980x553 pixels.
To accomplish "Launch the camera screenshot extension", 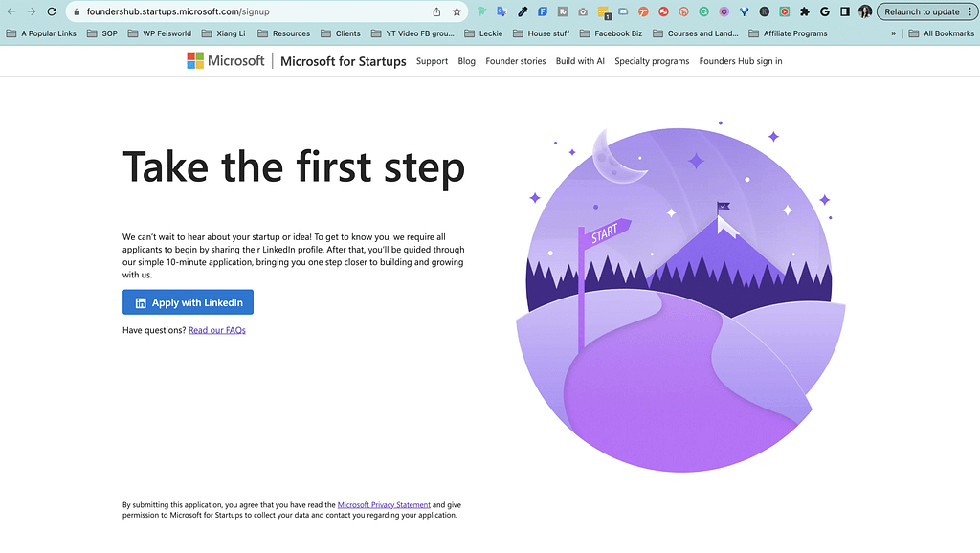I will pos(583,11).
